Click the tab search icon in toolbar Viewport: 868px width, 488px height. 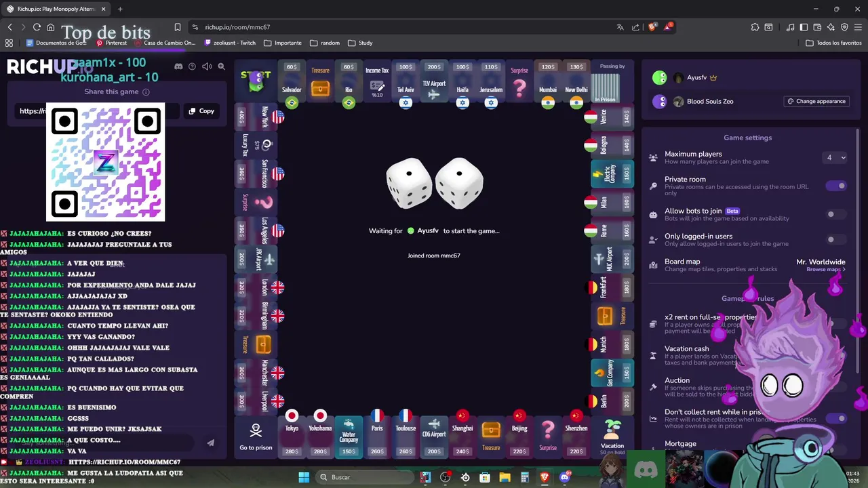click(768, 27)
